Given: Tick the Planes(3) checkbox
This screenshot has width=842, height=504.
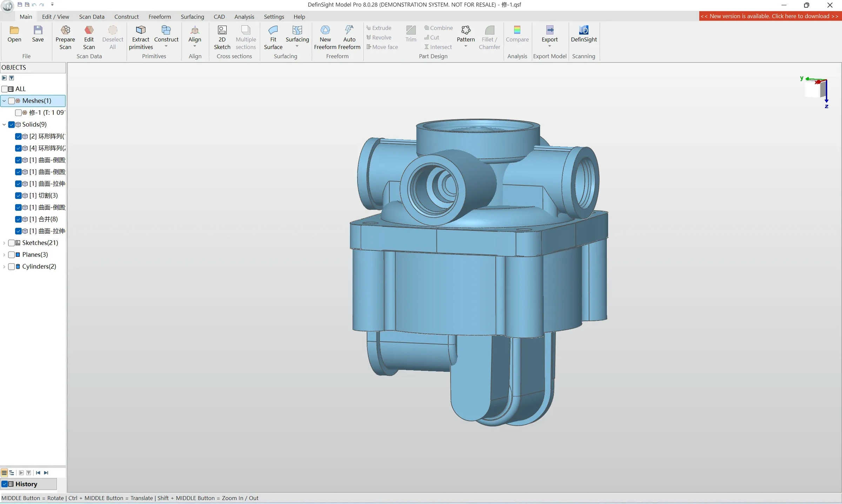Looking at the screenshot, I should tap(12, 255).
